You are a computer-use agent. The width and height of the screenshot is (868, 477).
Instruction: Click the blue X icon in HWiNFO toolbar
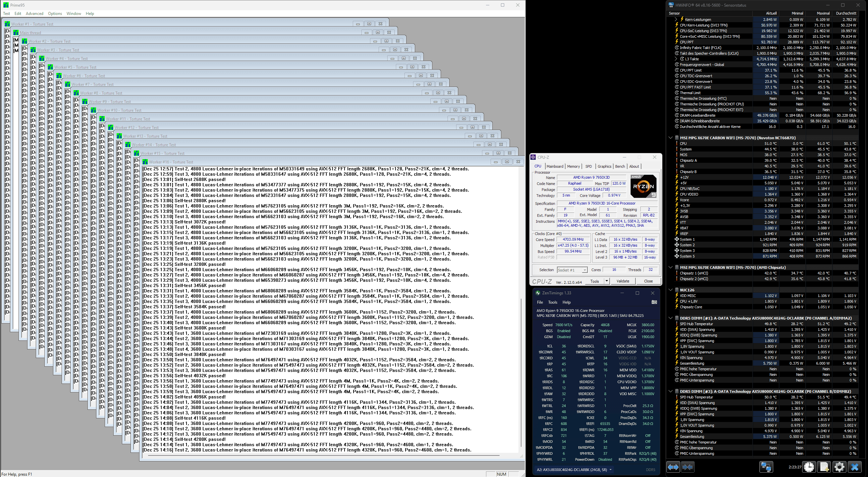854,467
